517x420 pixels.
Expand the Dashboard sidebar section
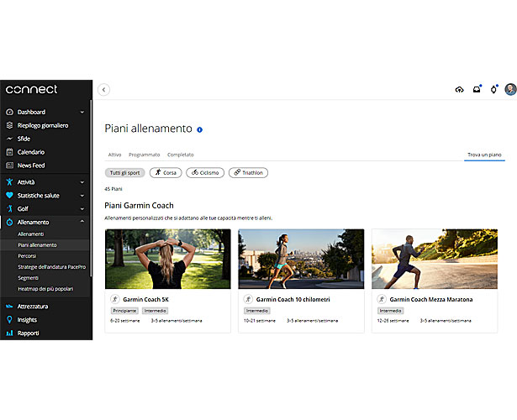pos(82,112)
